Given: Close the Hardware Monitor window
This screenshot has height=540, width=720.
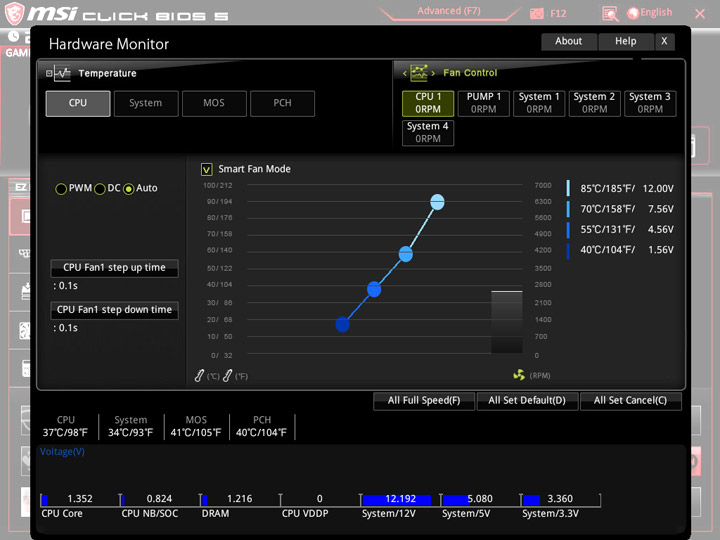Looking at the screenshot, I should [664, 41].
